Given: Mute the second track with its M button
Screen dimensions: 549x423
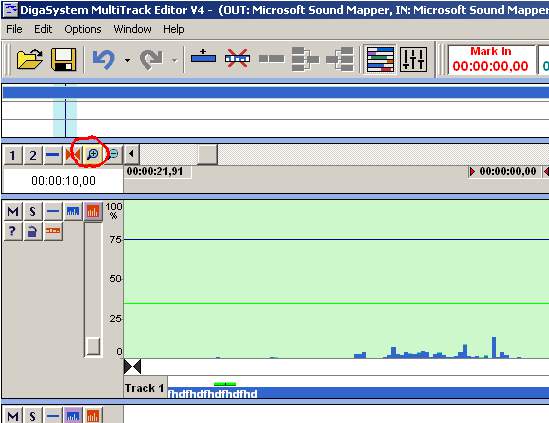Looking at the screenshot, I should [x=13, y=415].
